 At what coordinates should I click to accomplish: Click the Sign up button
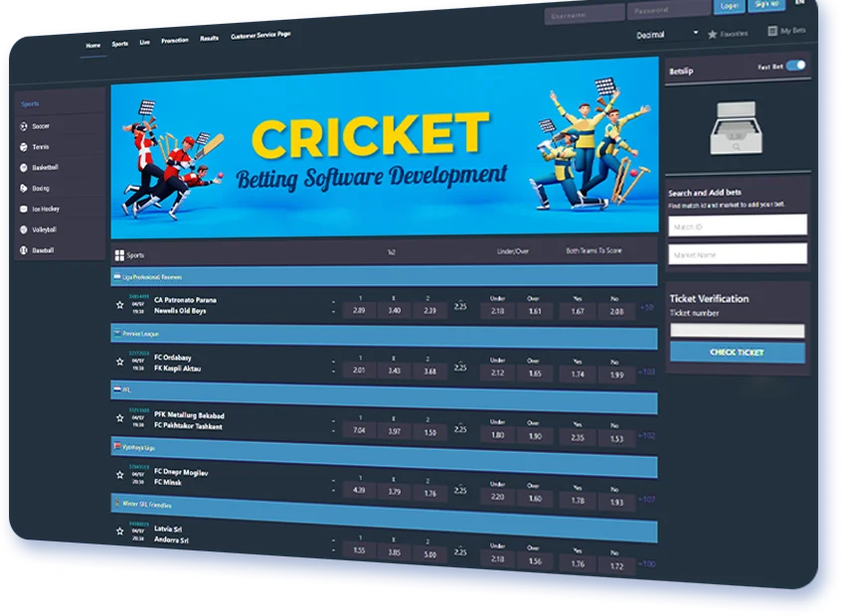(767, 4)
